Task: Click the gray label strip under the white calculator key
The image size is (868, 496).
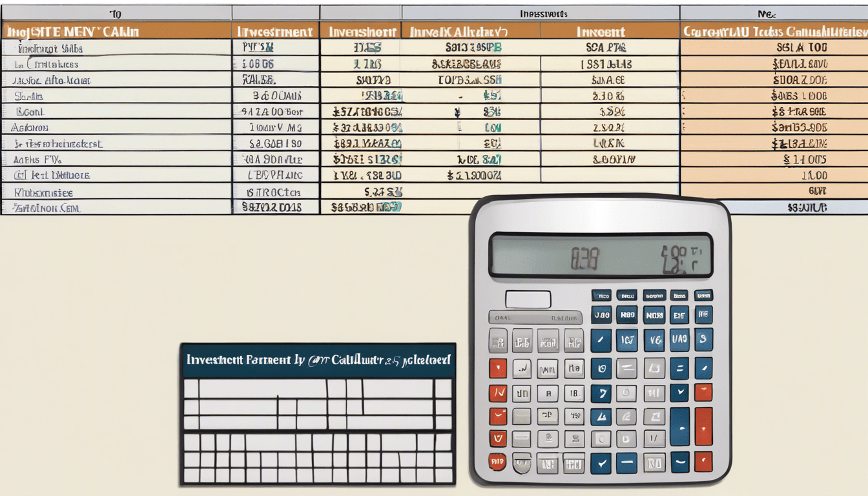Action: click(535, 317)
